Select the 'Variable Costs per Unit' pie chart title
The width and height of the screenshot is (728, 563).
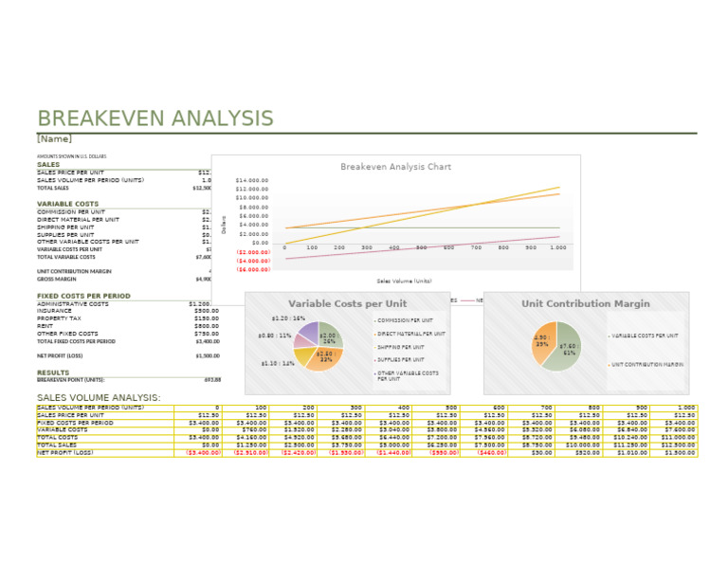tap(347, 303)
